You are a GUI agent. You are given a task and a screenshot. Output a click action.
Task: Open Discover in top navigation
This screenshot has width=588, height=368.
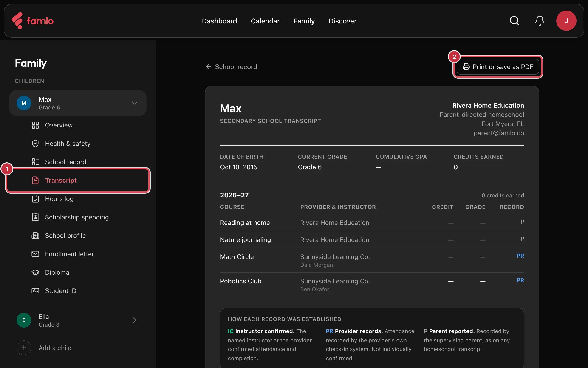342,21
